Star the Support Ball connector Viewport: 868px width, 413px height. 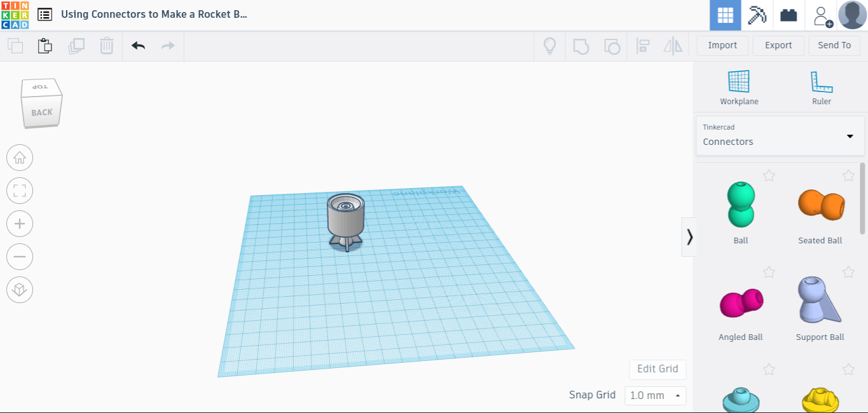pos(848,271)
